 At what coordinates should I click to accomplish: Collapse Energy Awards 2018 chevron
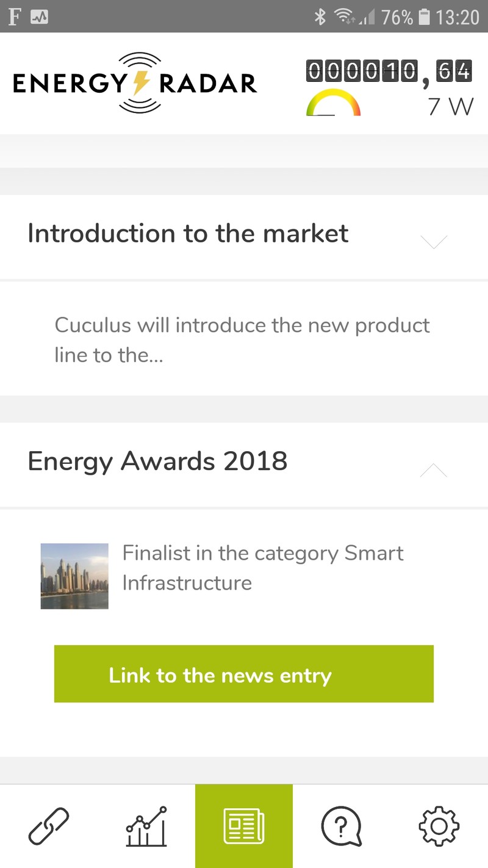[434, 469]
